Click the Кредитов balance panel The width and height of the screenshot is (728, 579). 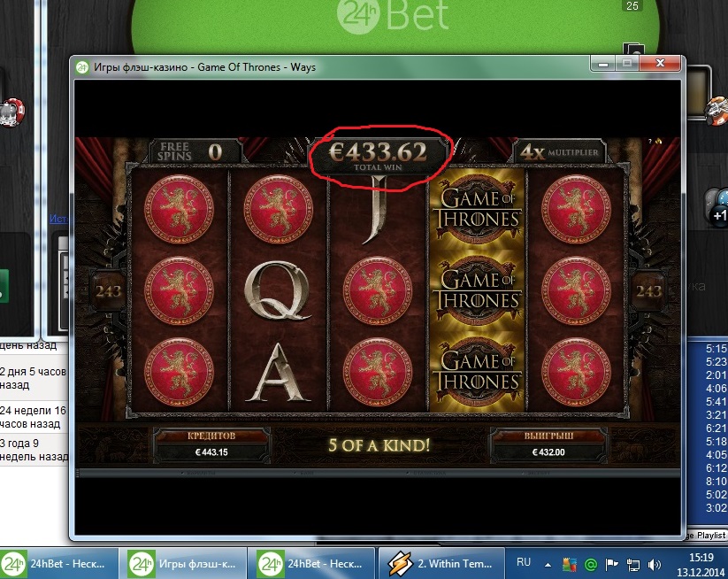211,445
